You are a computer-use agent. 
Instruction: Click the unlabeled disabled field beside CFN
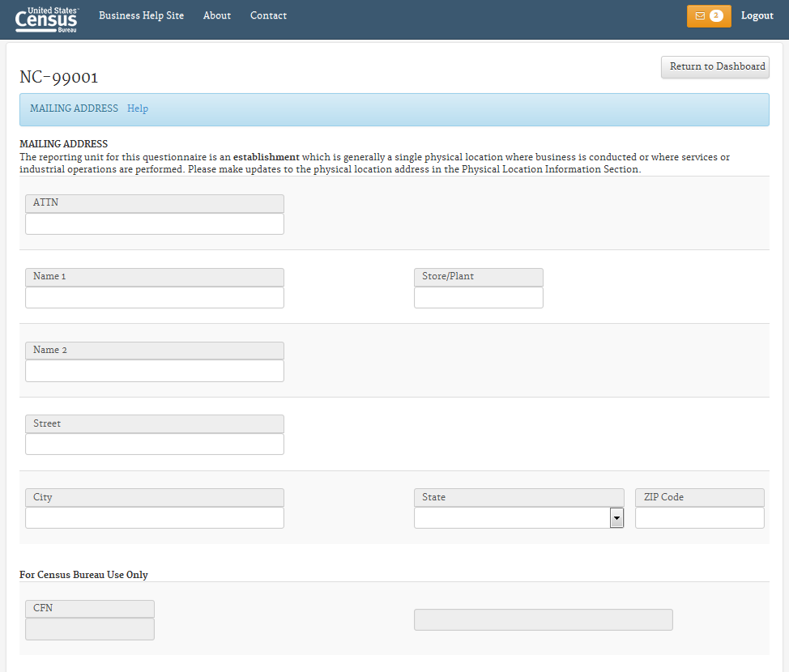543,619
